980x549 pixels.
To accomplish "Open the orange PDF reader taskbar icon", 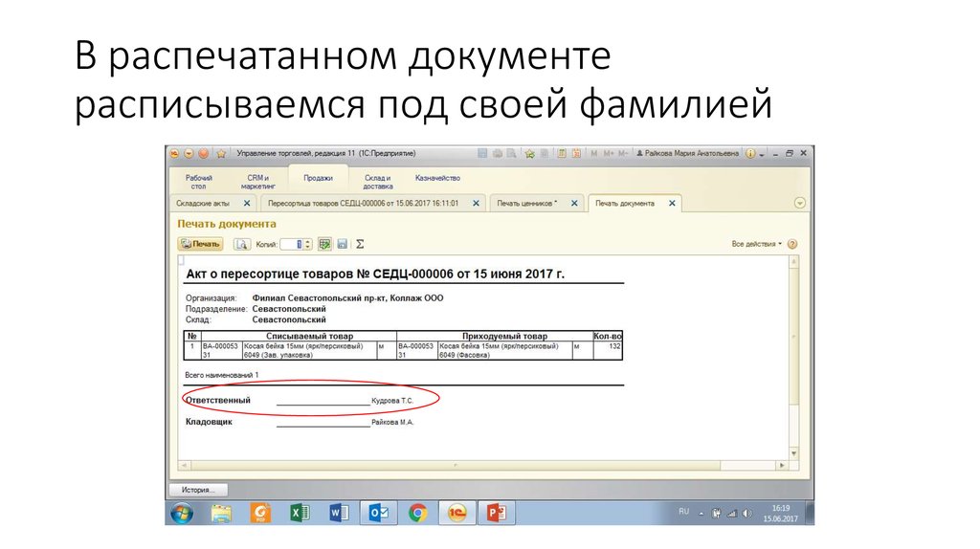I will 260,514.
